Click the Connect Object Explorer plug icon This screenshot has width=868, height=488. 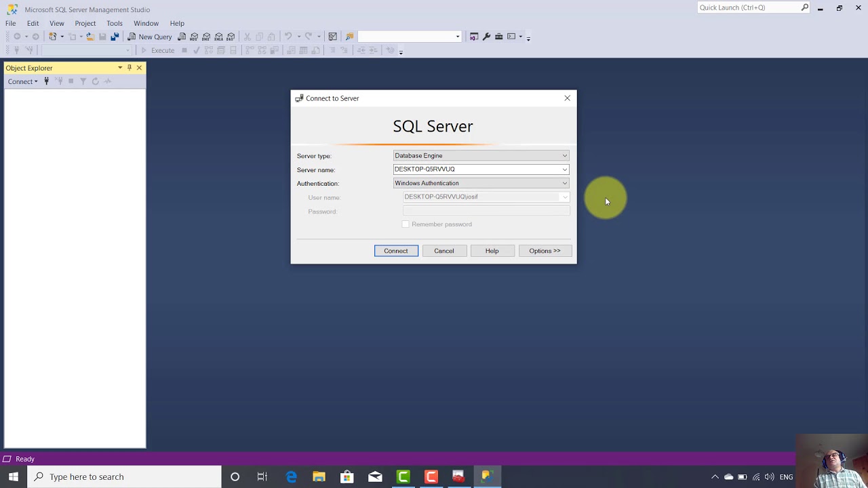click(46, 81)
